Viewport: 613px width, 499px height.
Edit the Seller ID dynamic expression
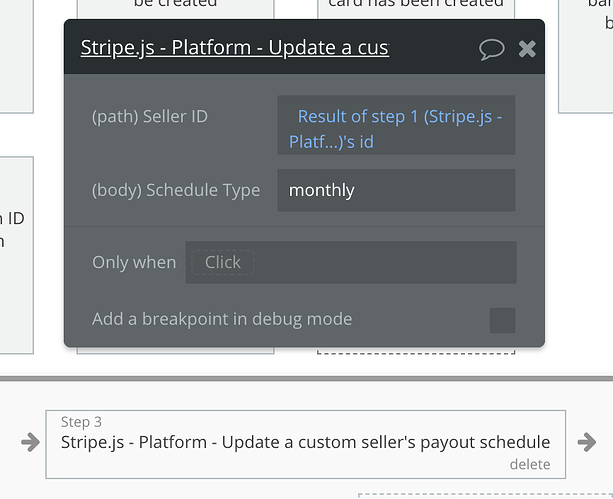tap(396, 129)
